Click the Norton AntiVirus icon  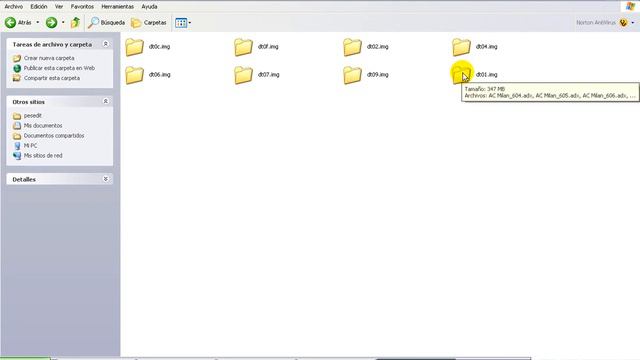[x=623, y=23]
